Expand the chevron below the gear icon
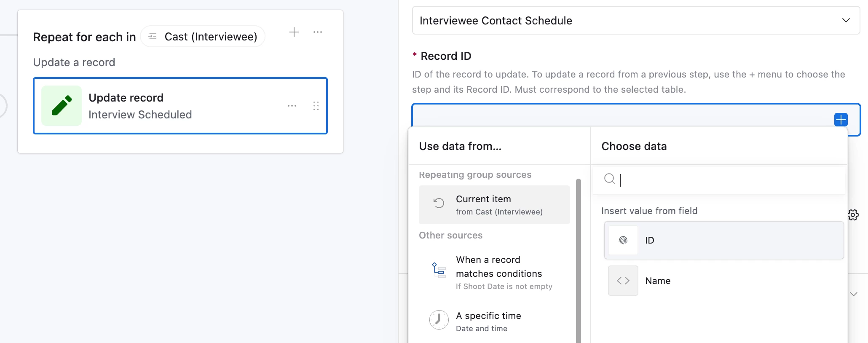Screen dimensions: 868x343 coord(854,294)
